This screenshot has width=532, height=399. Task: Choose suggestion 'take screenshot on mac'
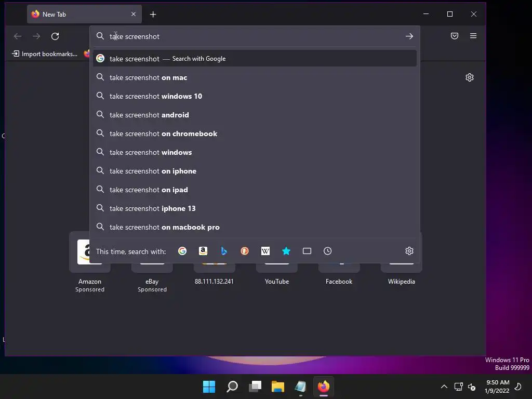[255, 77]
